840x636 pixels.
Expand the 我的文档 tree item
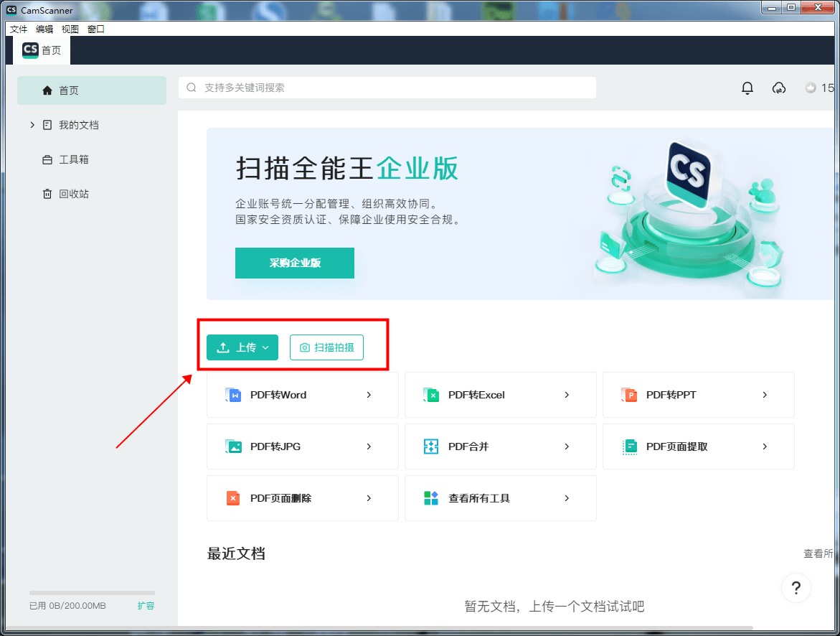click(x=32, y=124)
